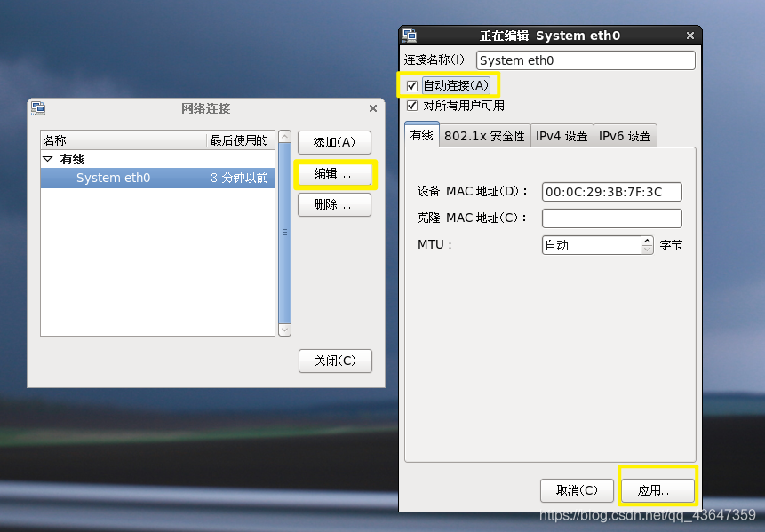The height and width of the screenshot is (532, 765).
Task: Select the System eth0 connection row
Action: 157,178
